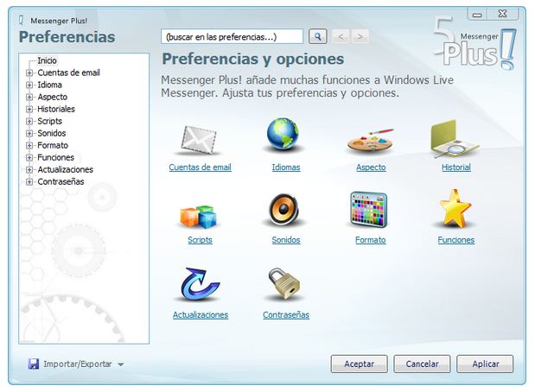
Task: Select Inicio in the tree
Action: pyautogui.click(x=47, y=60)
